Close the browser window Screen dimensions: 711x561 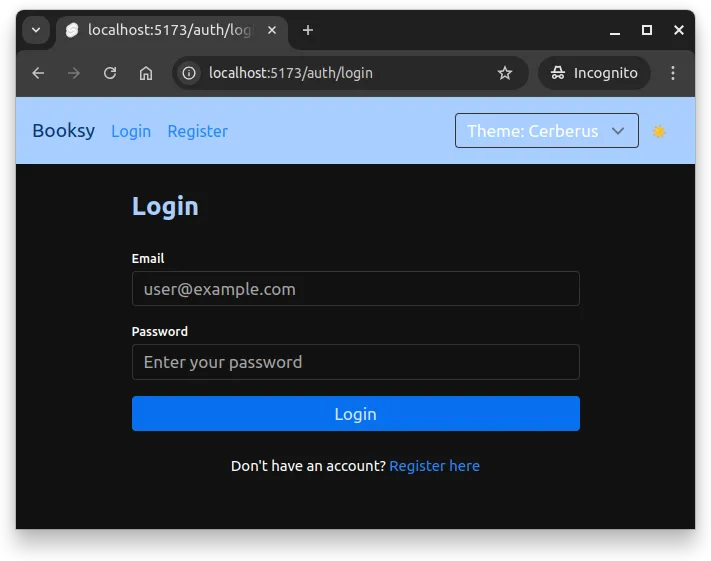pyautogui.click(x=678, y=30)
